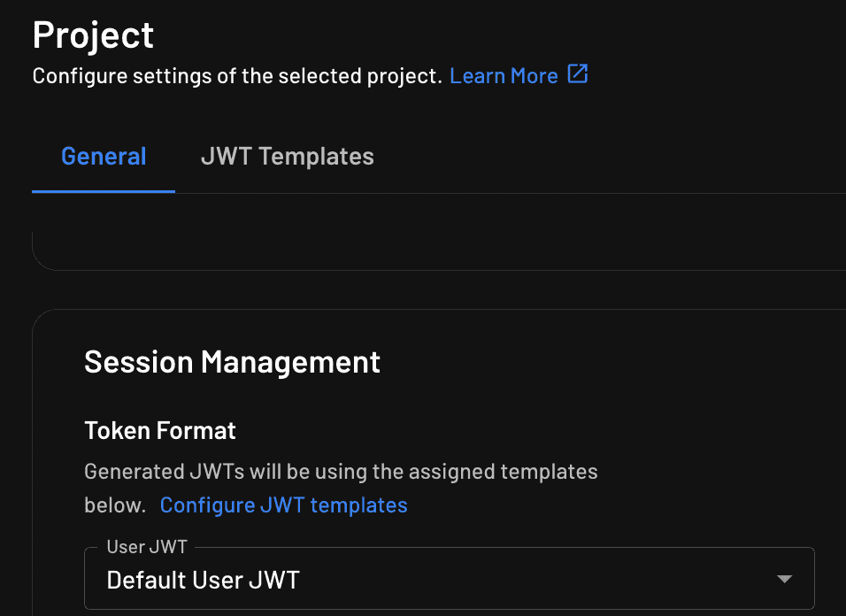The width and height of the screenshot is (846, 616).
Task: Click the General tab underline indicator
Action: click(x=104, y=187)
